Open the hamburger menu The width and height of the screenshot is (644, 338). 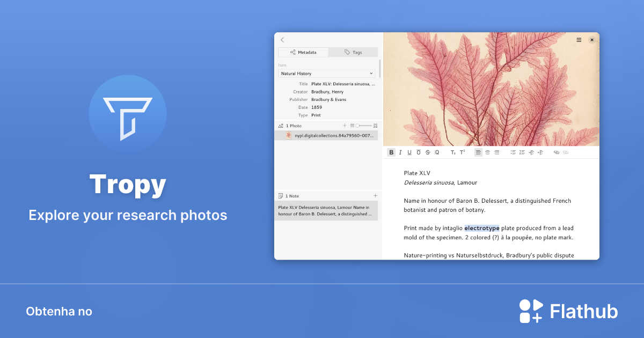tap(579, 40)
